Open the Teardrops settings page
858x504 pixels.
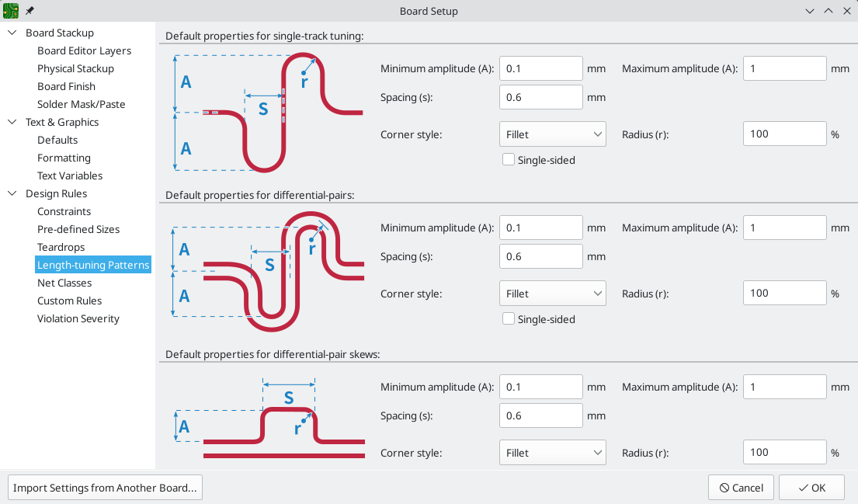[x=61, y=247]
